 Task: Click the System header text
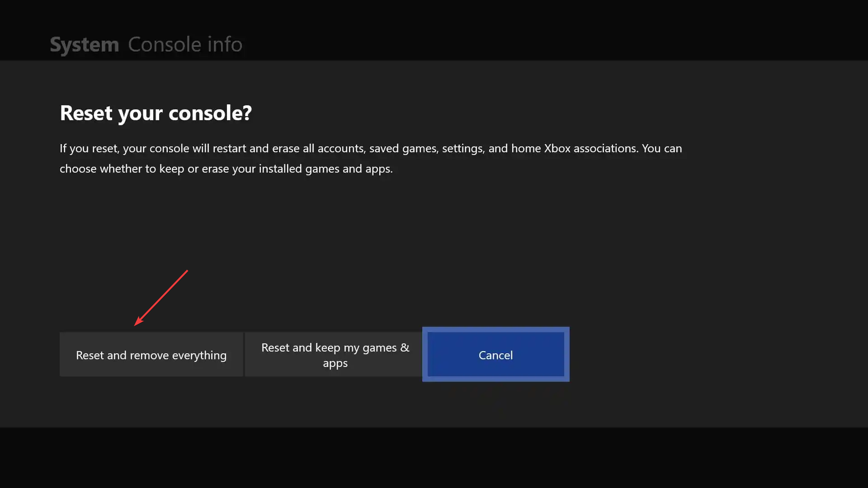tap(85, 45)
